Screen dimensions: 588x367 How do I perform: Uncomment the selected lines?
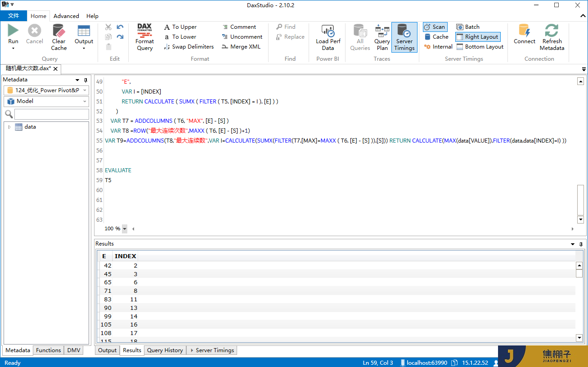coord(242,37)
